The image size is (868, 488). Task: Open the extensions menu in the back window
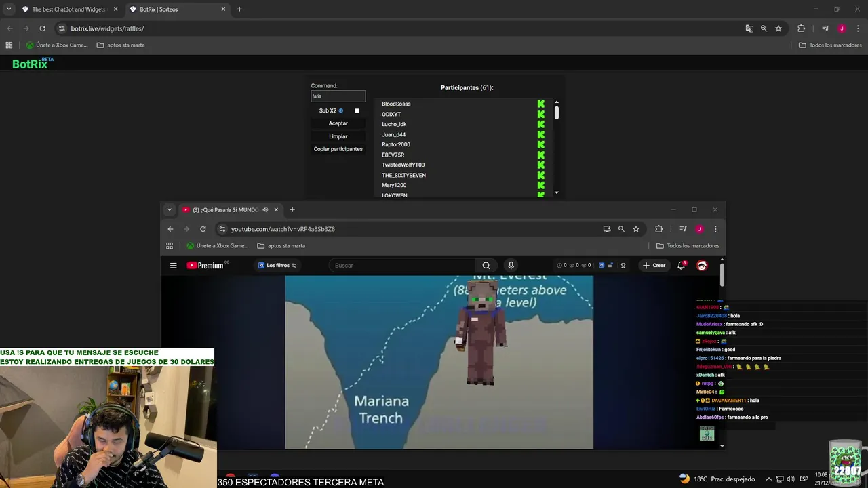801,28
